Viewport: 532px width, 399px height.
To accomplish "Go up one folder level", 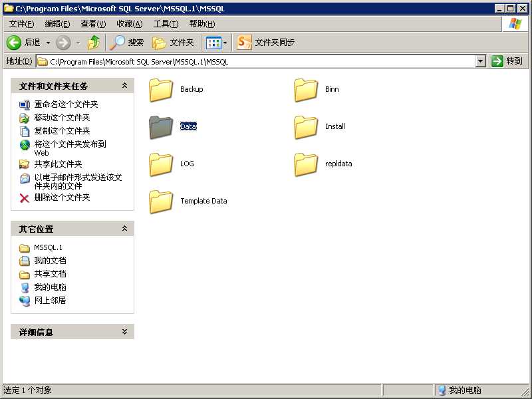I will click(x=94, y=43).
